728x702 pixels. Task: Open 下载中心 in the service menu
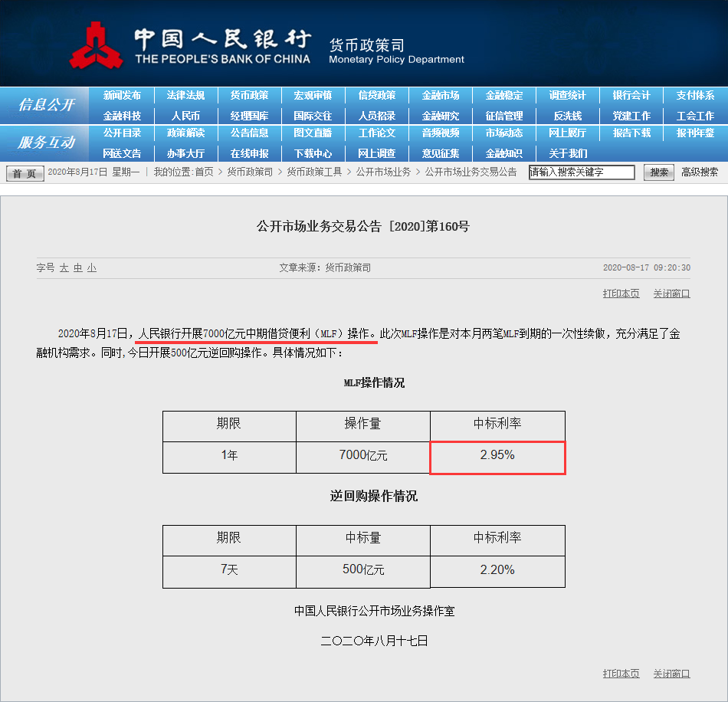tap(313, 153)
